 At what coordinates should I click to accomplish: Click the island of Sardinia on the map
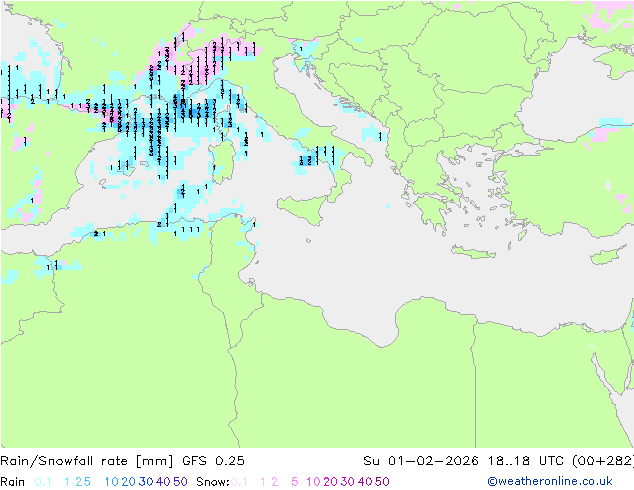[x=222, y=161]
